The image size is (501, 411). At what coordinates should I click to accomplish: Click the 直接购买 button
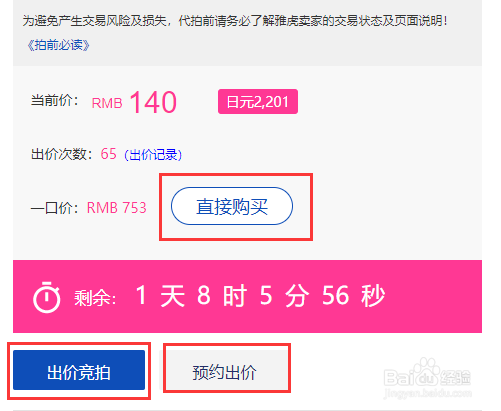(232, 206)
